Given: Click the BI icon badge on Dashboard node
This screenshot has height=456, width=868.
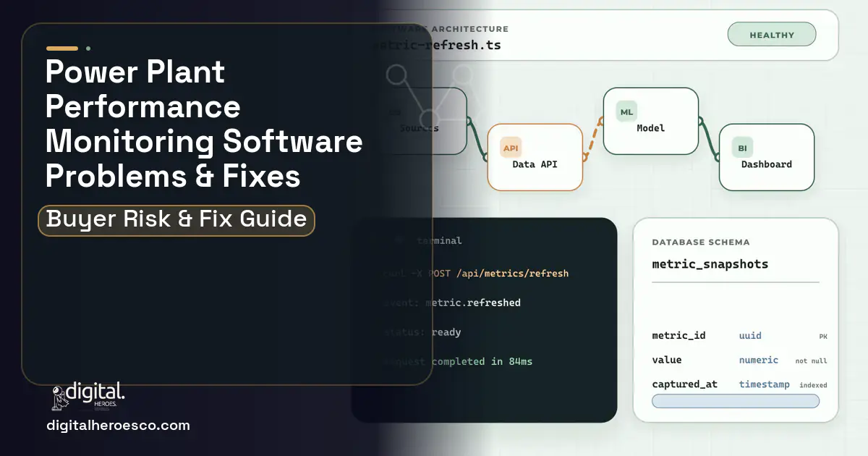Looking at the screenshot, I should click(742, 148).
